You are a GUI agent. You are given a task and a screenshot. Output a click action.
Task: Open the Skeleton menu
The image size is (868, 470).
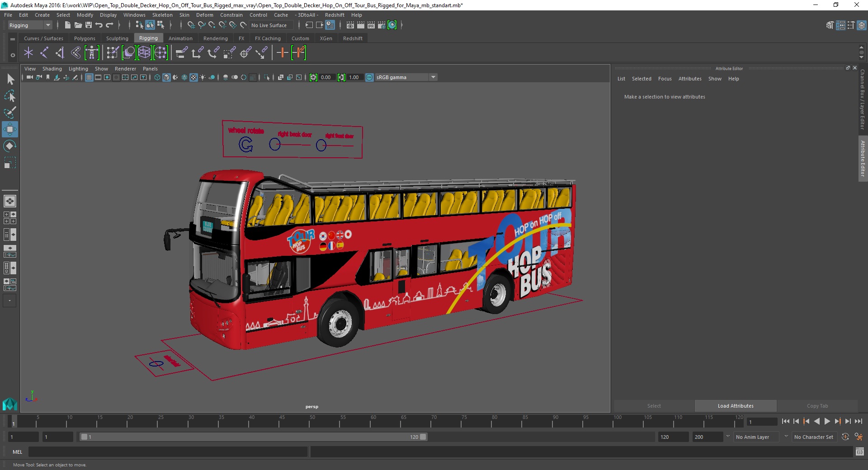162,15
